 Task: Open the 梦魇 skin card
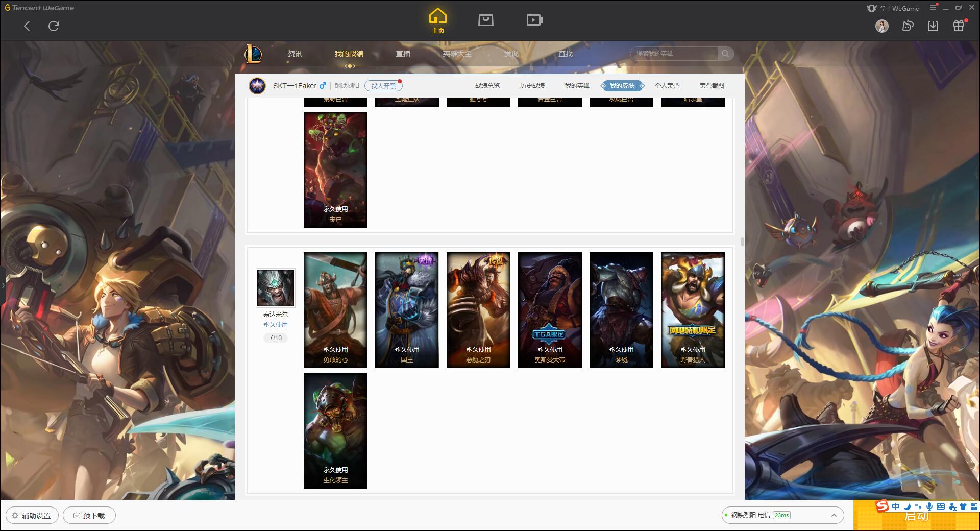point(621,310)
